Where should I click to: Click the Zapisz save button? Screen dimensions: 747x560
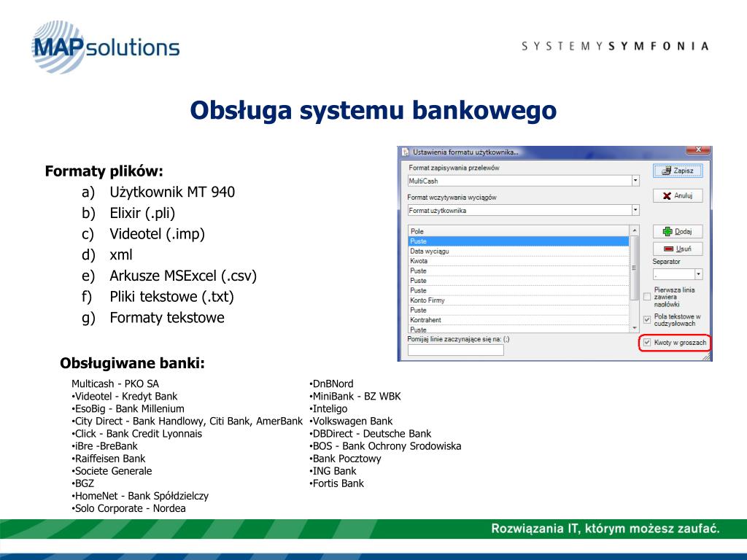(678, 171)
